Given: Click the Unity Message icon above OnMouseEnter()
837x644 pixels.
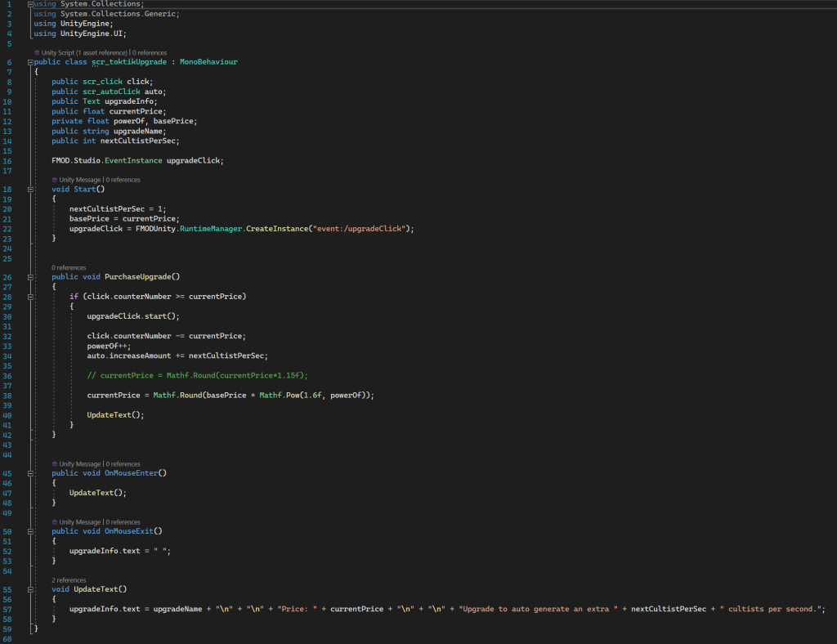Looking at the screenshot, I should [55, 464].
